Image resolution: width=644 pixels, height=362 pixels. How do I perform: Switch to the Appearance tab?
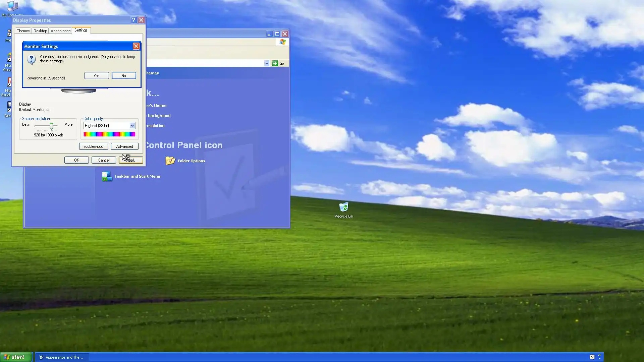(61, 31)
